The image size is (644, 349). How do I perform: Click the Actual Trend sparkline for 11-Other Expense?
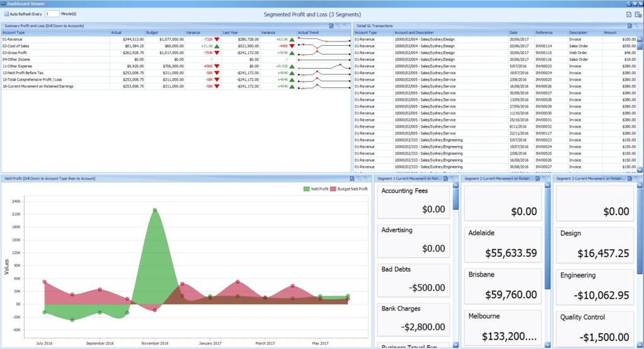pyautogui.click(x=324, y=66)
